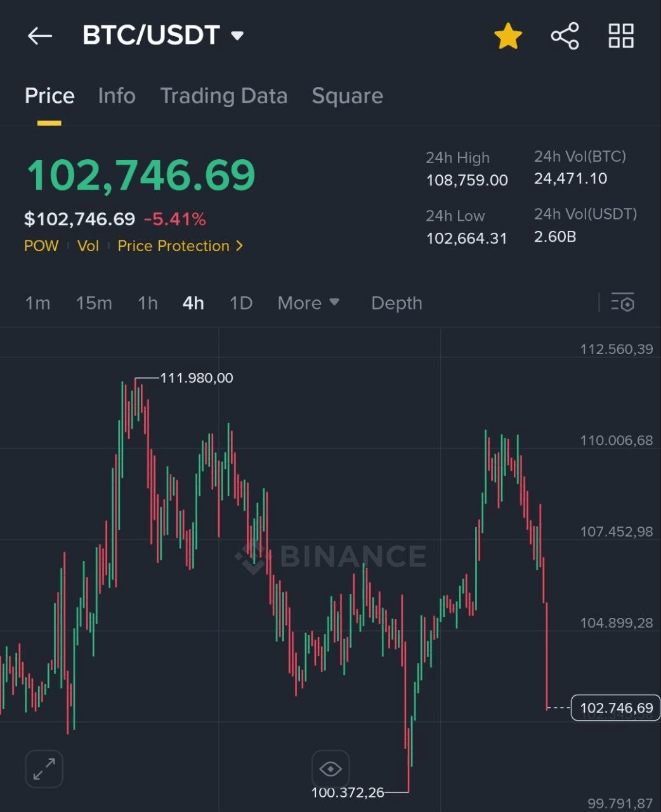The width and height of the screenshot is (661, 812).
Task: Tap the 107.452,98 axis label
Action: pos(617,532)
